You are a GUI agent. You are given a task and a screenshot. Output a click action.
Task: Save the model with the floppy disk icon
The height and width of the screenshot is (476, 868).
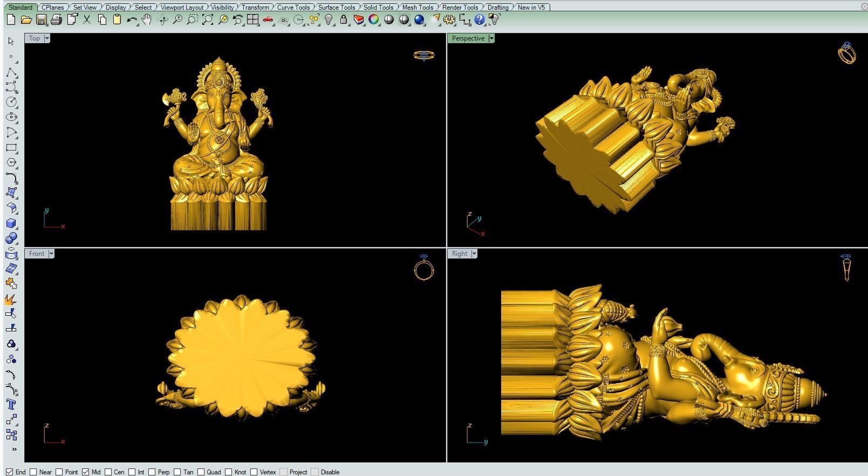41,19
